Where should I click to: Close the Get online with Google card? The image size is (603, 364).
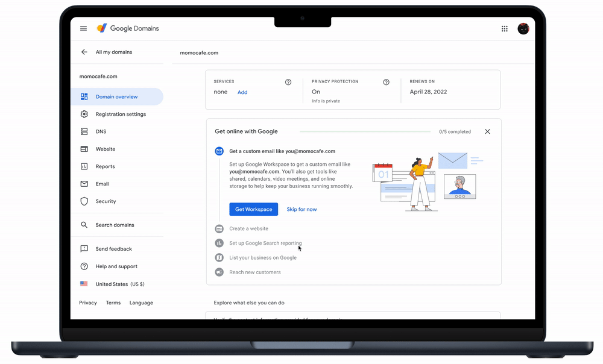(x=487, y=131)
